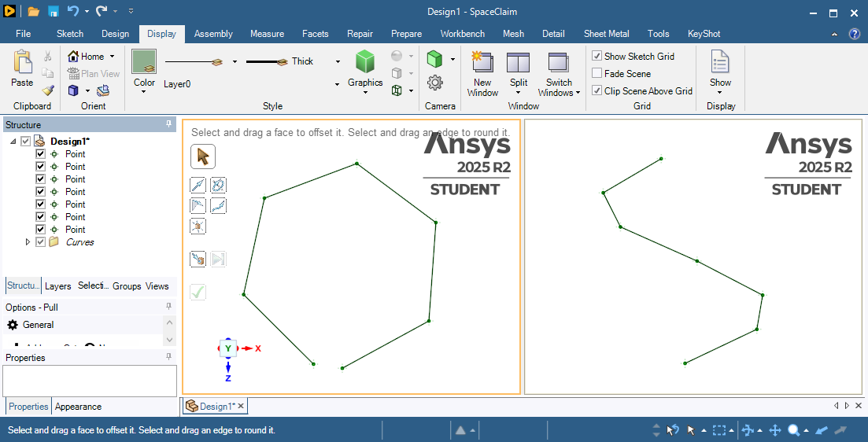
Task: Activate the Select arrow tool guide
Action: point(203,157)
